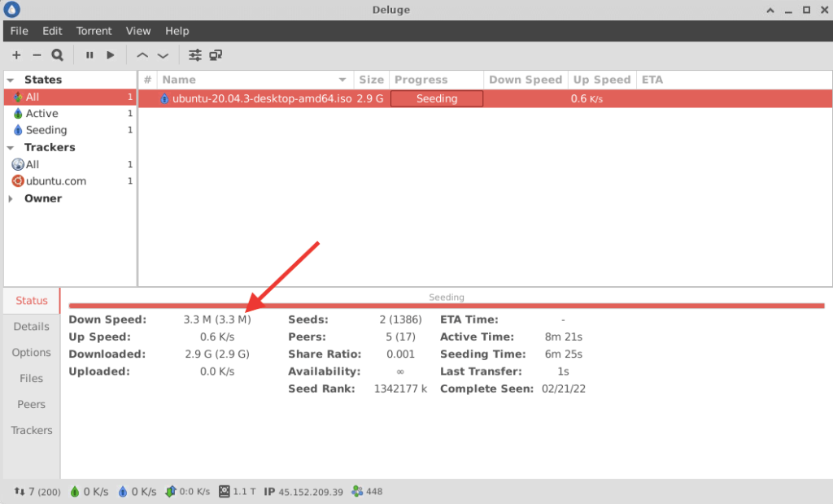Switch to the Files tab
The height and width of the screenshot is (504, 833).
click(32, 379)
